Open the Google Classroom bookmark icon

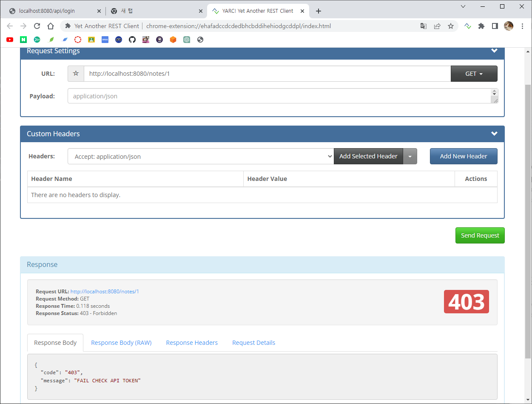91,40
